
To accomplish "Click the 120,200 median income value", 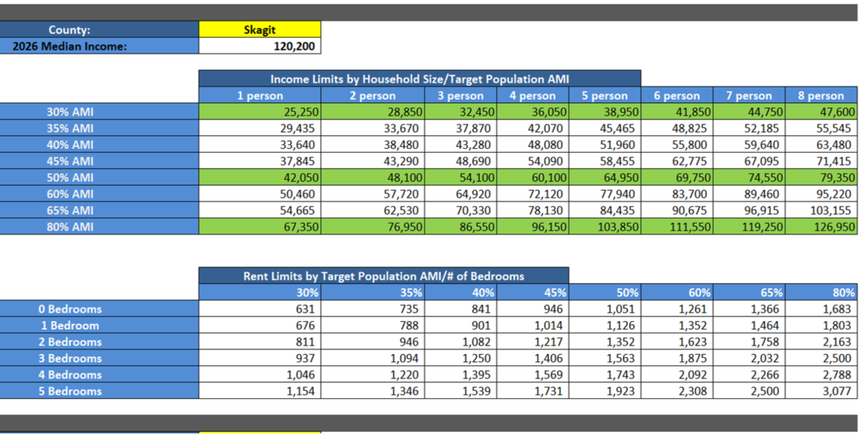I will coord(259,46).
